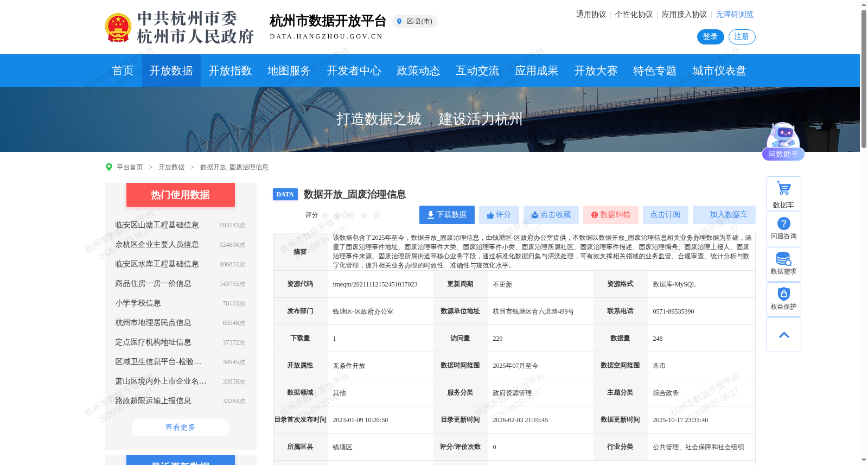Open 路政超限运输上报信息 dataset
Screen dimensions: 868x465
(154, 401)
